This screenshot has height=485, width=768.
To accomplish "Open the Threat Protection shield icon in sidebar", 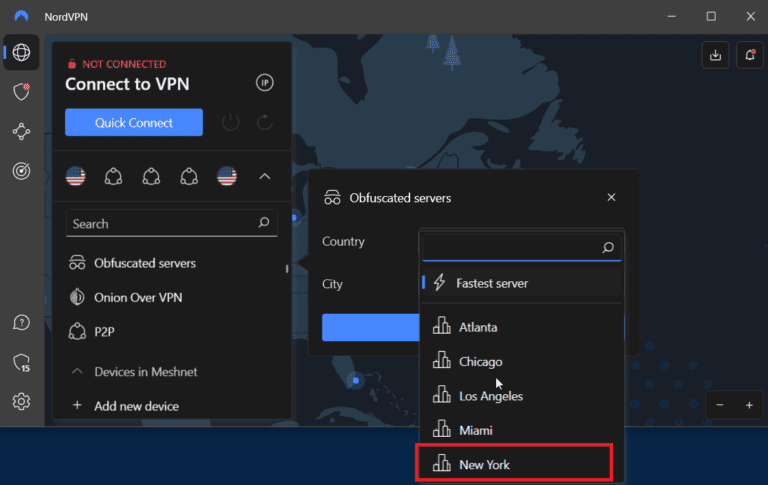I will coord(20,92).
